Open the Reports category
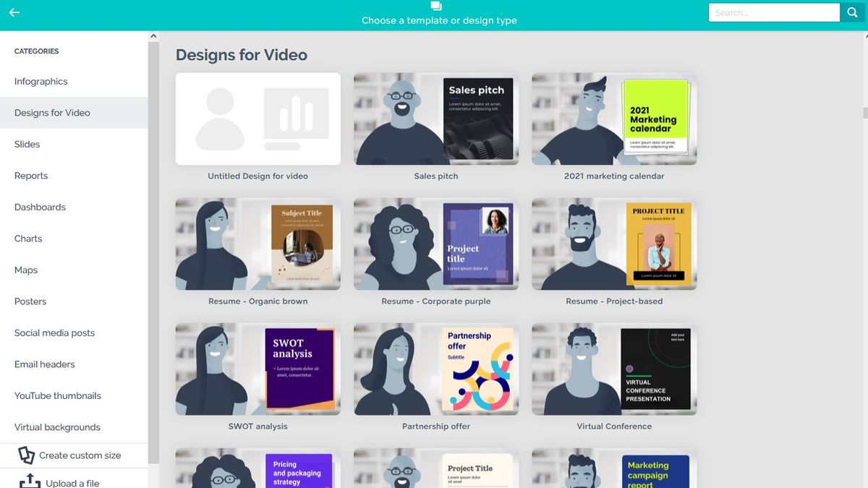This screenshot has width=868, height=488. [30, 175]
